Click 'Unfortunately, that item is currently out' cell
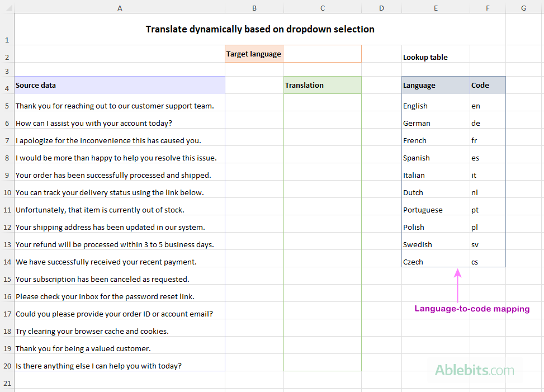Image resolution: width=544 pixels, height=392 pixels. coord(120,207)
